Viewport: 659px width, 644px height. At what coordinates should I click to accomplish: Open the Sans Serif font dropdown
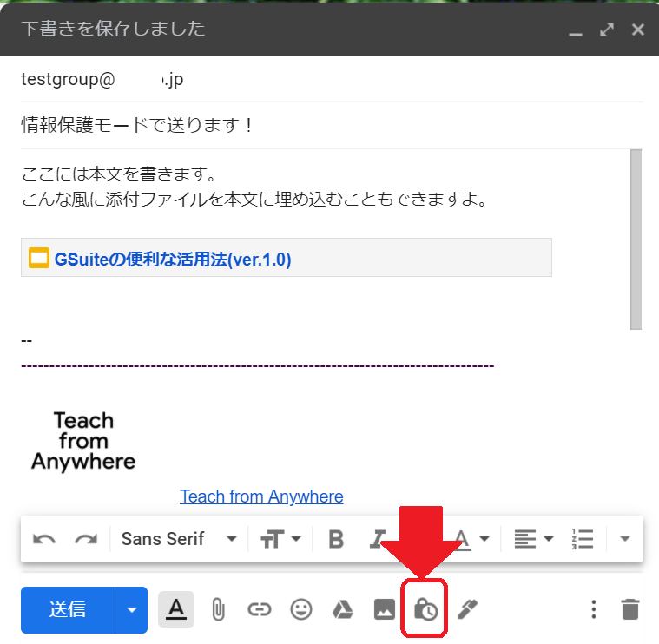coord(179,539)
